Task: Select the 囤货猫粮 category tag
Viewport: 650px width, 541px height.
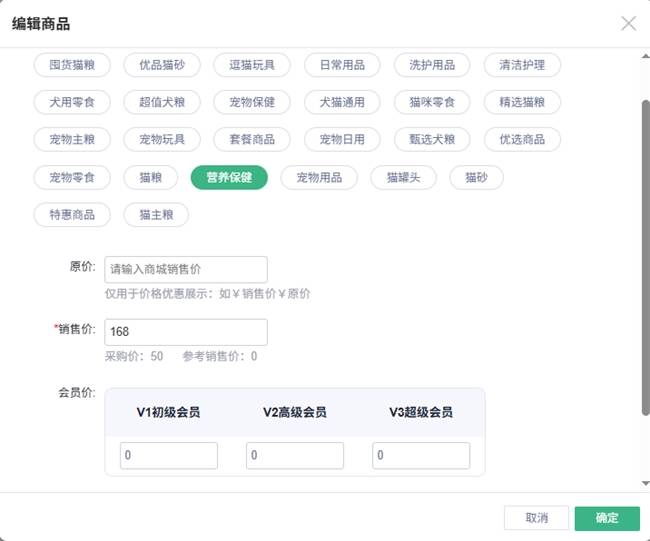Action: click(72, 65)
